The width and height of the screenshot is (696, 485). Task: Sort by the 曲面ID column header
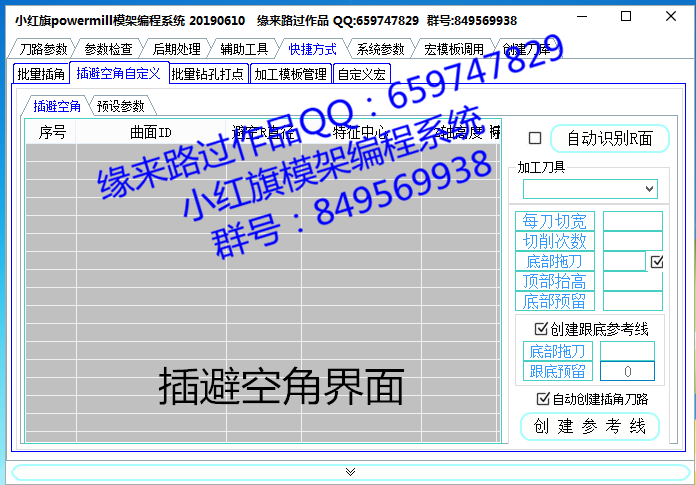click(x=151, y=132)
